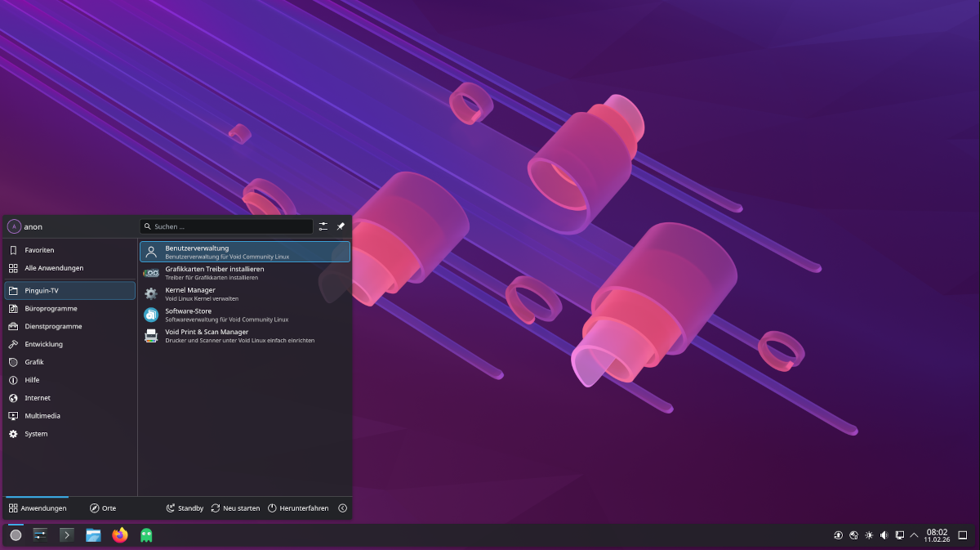
Task: Click the green ghost app icon
Action: 146,535
